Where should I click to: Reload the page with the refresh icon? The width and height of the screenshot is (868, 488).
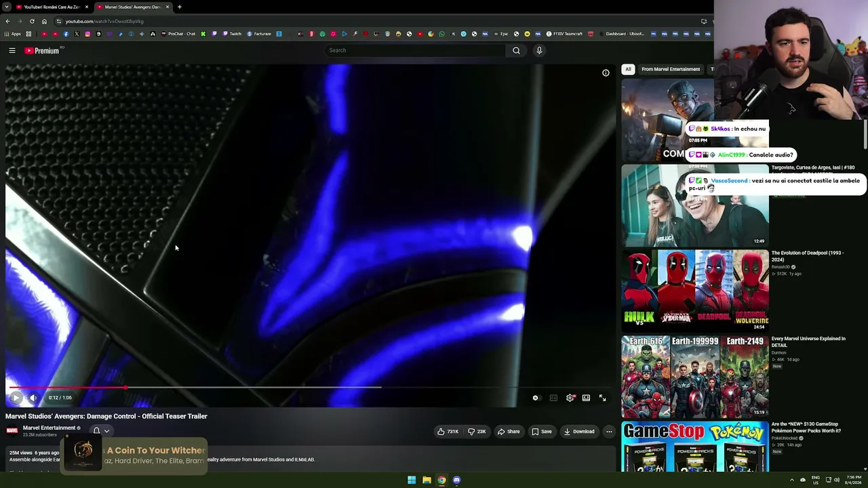pos(32,21)
